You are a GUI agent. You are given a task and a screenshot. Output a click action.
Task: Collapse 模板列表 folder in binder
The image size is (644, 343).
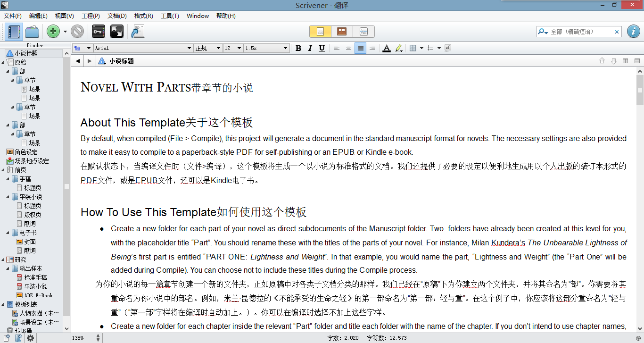(3, 304)
